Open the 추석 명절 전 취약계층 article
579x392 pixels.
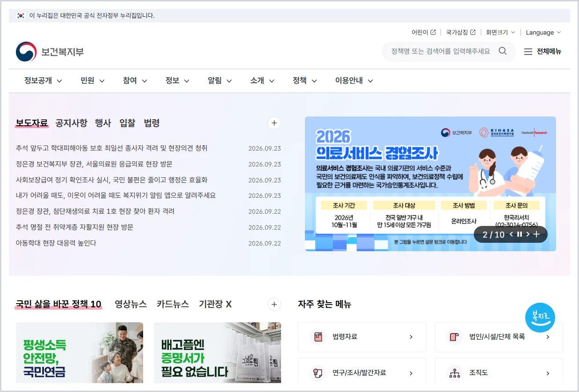74,227
